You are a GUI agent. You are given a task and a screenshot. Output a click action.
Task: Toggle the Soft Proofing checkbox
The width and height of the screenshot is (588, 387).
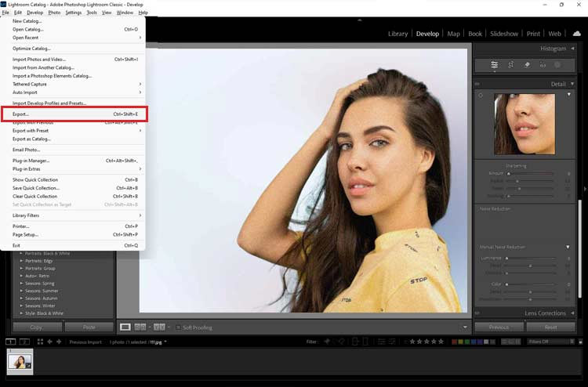coord(178,327)
